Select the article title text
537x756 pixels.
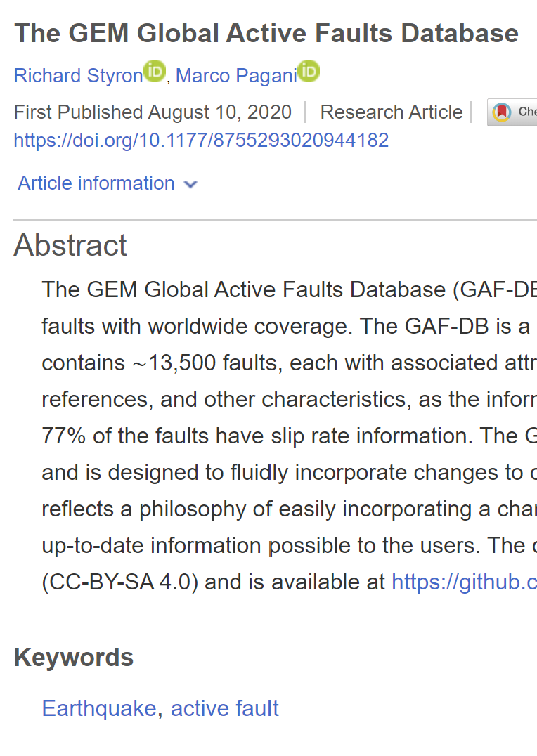266,32
